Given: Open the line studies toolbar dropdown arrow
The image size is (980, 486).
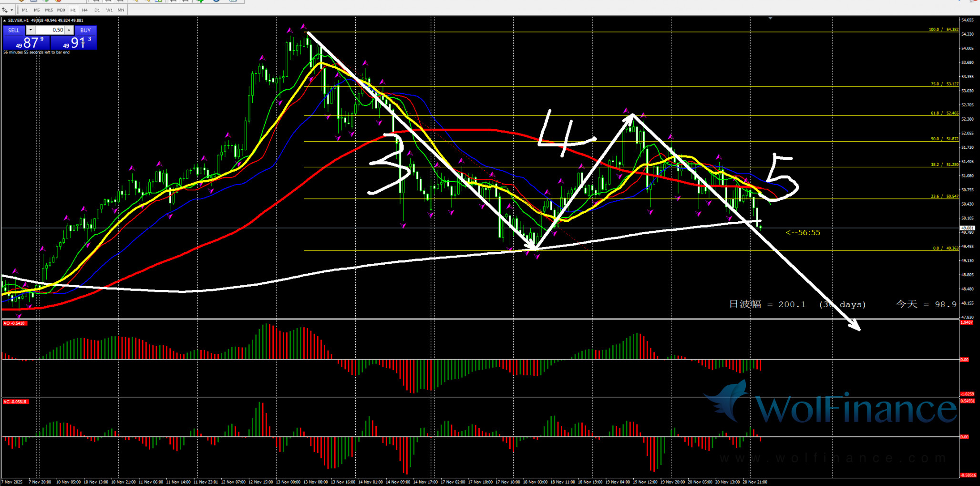Looking at the screenshot, I should 11,10.
